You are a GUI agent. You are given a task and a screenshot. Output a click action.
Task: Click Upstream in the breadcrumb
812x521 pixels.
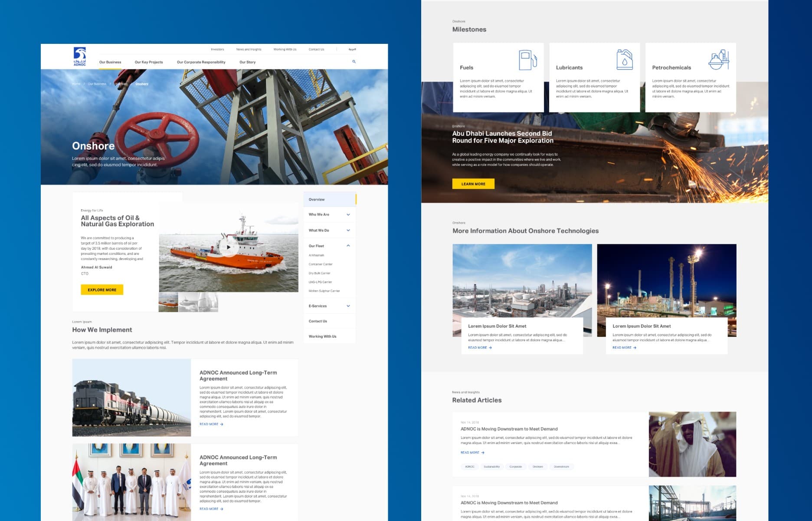[x=121, y=84]
